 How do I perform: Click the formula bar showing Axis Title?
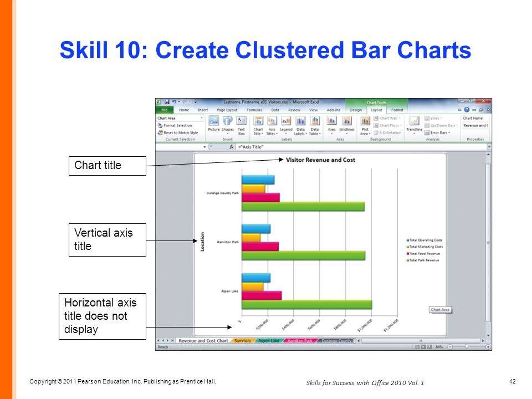pyautogui.click(x=362, y=147)
